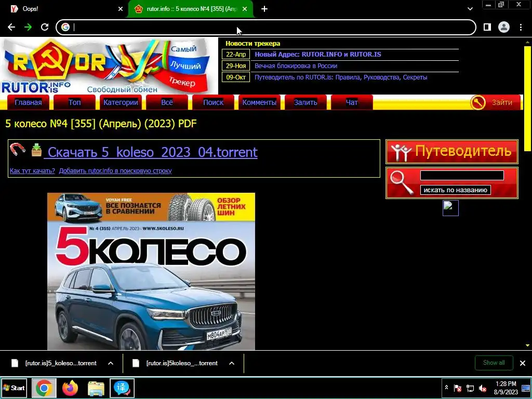Select the rutor.info 5 колесо tab
The width and height of the screenshot is (532, 399).
(x=190, y=9)
